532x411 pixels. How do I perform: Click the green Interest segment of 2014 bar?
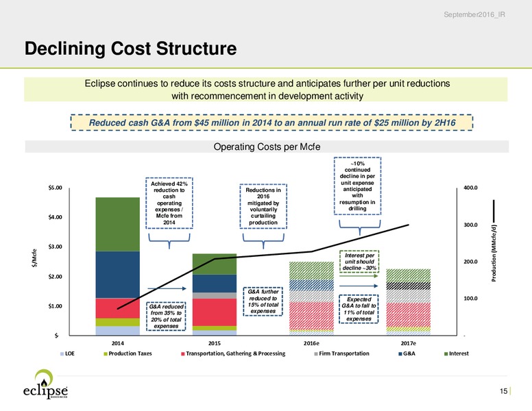[x=118, y=224]
